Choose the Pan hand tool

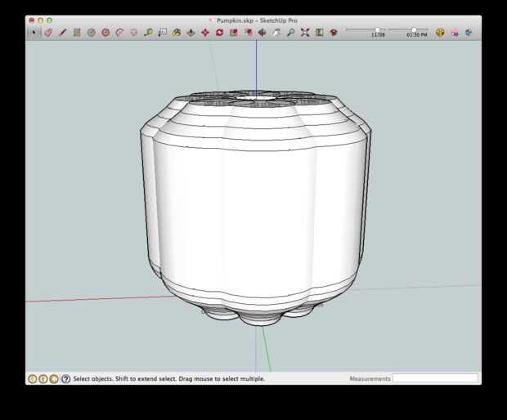click(x=276, y=33)
